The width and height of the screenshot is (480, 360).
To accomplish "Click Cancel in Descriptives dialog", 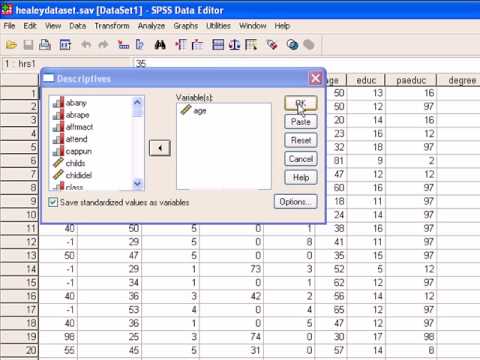I will pyautogui.click(x=301, y=159).
